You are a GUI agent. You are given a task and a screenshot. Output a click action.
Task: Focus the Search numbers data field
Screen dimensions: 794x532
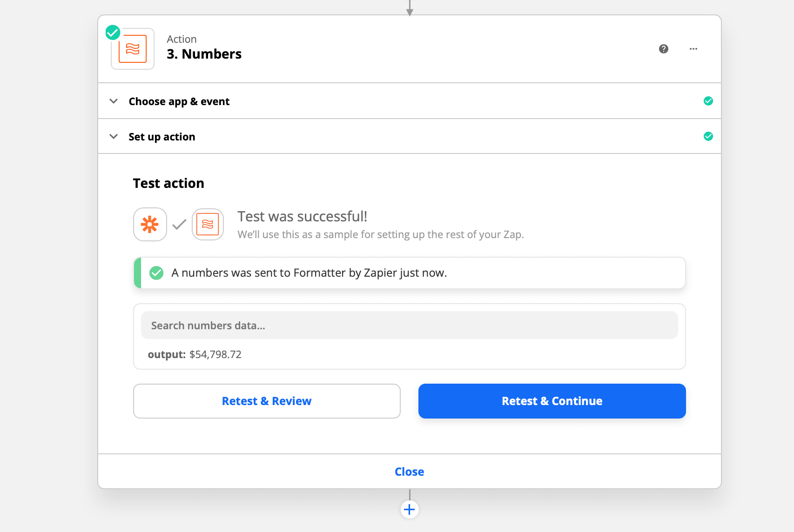pyautogui.click(x=409, y=326)
